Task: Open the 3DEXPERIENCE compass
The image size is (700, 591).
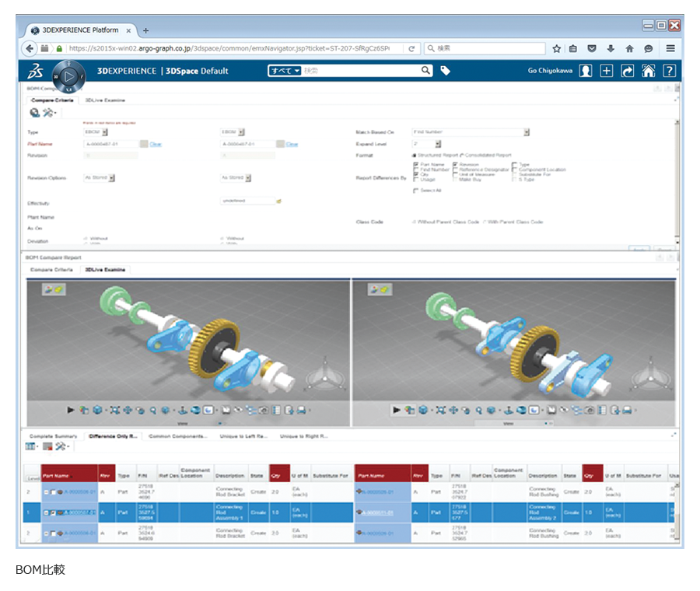Action: click(68, 77)
